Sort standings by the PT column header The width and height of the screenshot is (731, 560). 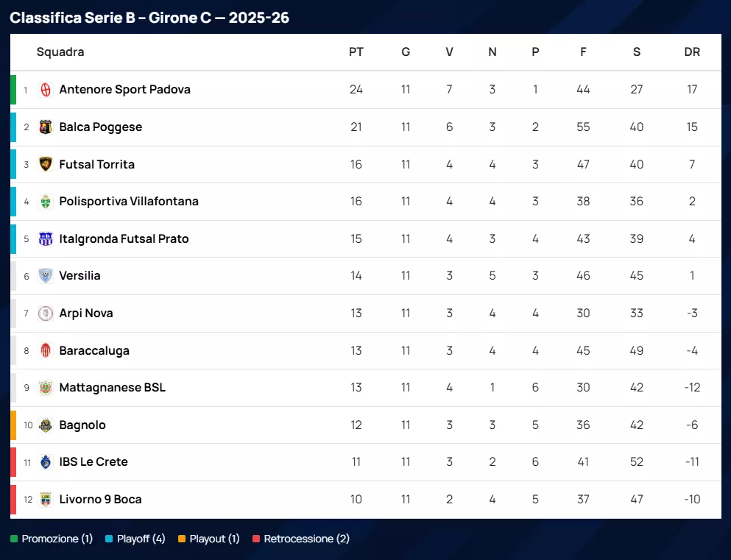(x=356, y=52)
